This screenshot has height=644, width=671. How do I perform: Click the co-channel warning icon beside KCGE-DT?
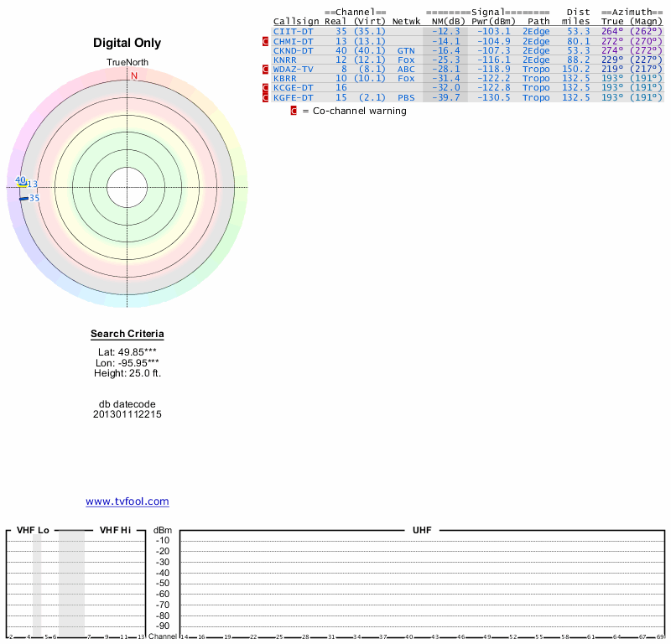(x=266, y=88)
